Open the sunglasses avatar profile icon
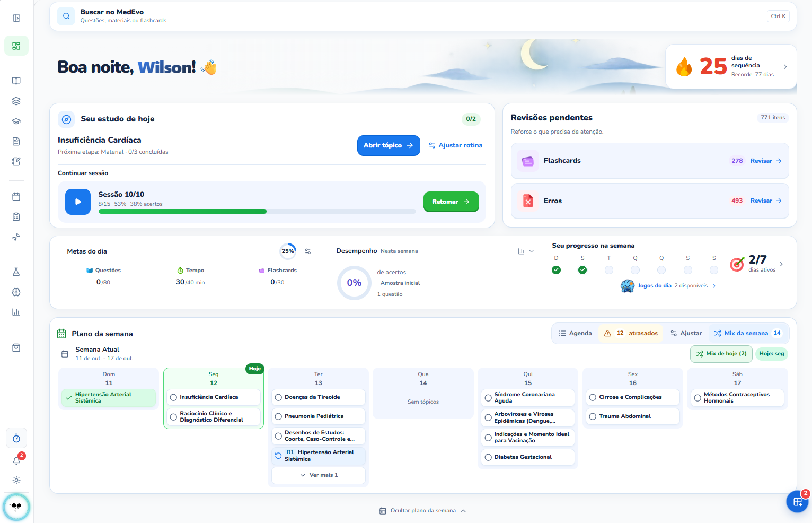This screenshot has width=812, height=523. 16,507
